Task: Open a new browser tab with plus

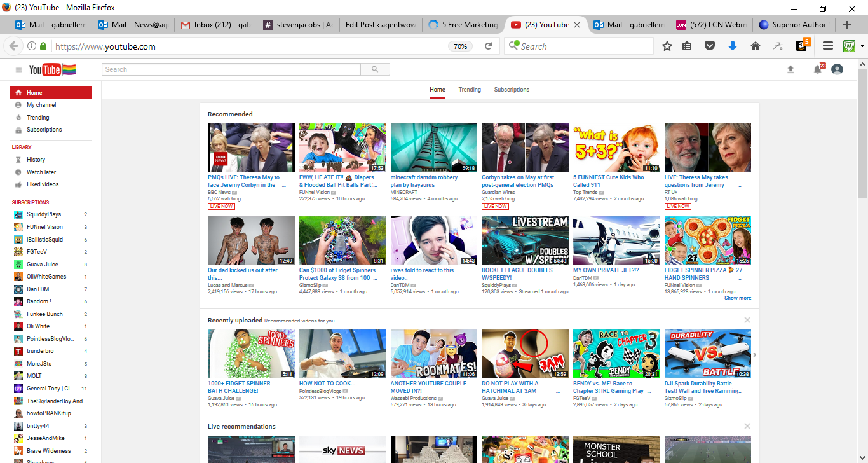Action: pos(846,25)
